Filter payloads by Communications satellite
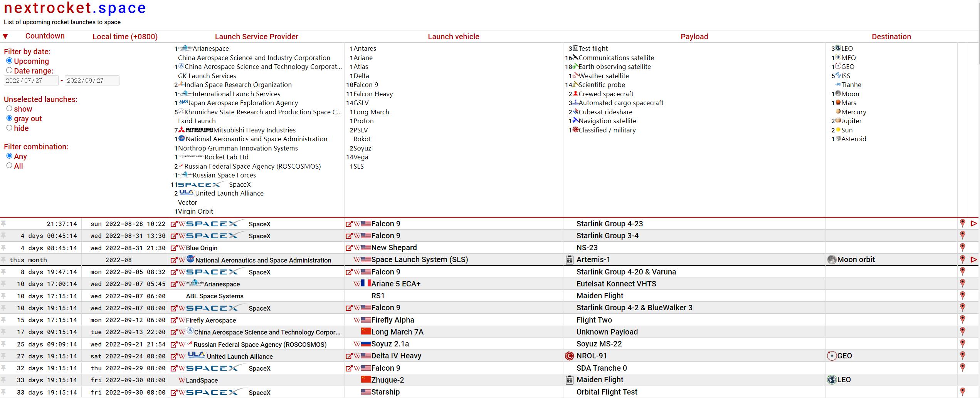This screenshot has height=398, width=980. tap(616, 58)
